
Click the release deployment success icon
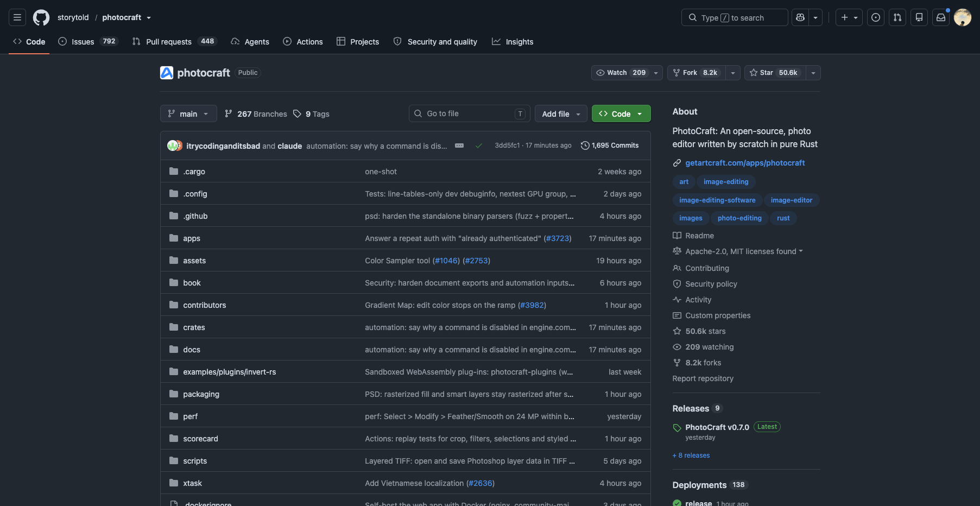pos(677,503)
